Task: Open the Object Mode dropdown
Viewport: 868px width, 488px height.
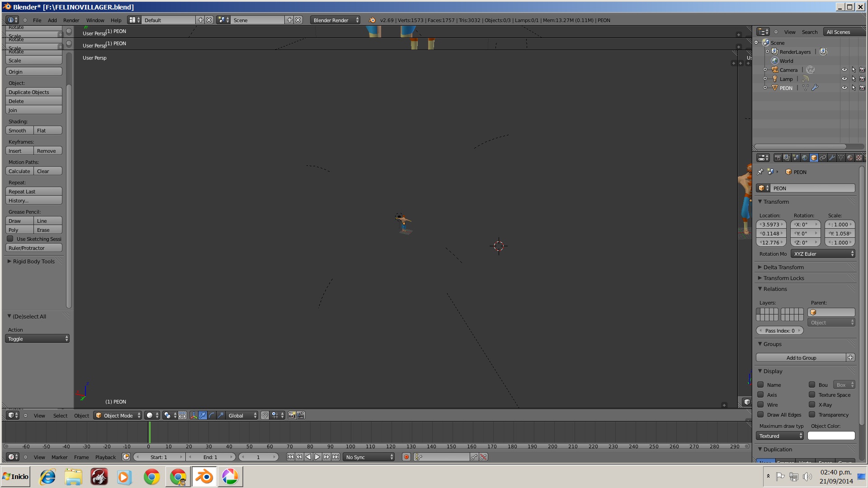Action: [118, 415]
